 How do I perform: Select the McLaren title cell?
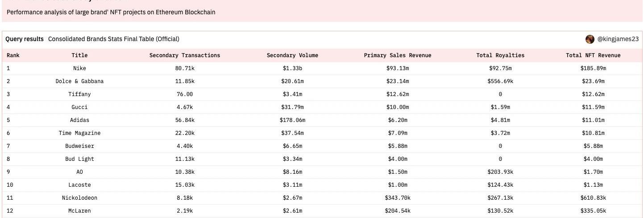click(79, 211)
